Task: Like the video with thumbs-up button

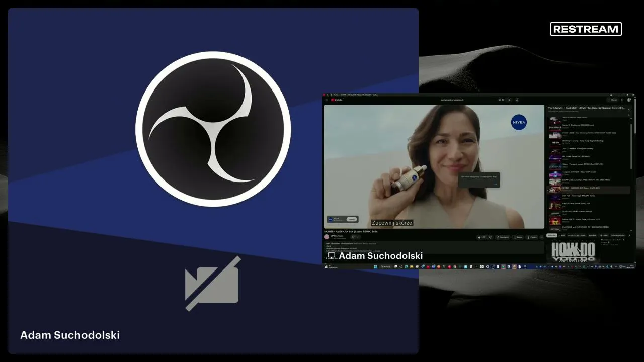Action: 481,237
